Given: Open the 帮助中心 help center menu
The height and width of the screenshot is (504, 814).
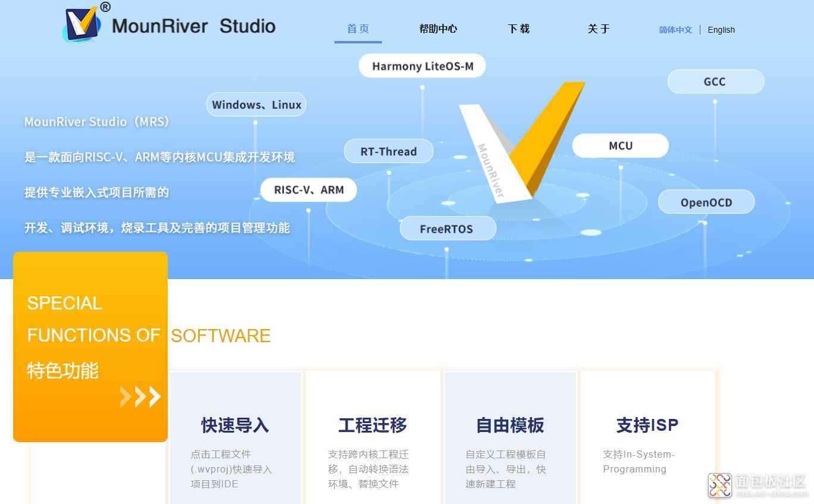Looking at the screenshot, I should 439,29.
